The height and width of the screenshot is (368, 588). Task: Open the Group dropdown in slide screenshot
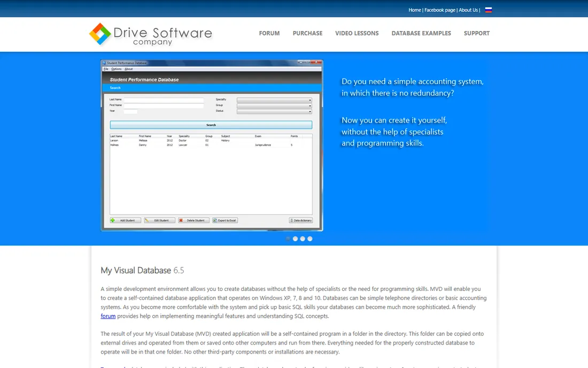[x=274, y=106]
